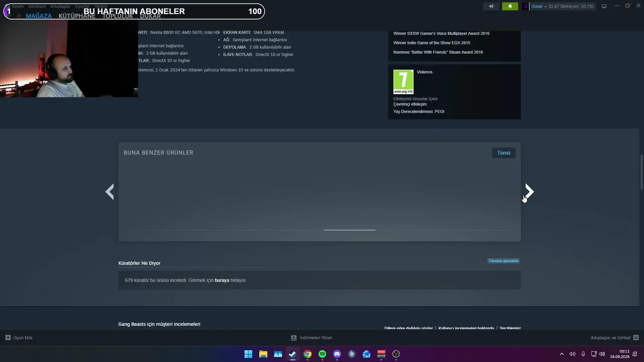Click the PEGI 7 rating badge
The image size is (644, 362).
click(x=404, y=82)
